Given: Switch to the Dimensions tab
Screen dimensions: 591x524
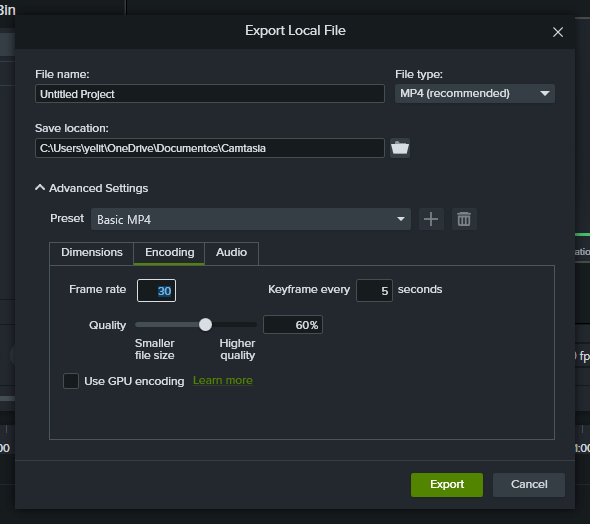Looking at the screenshot, I should (x=92, y=253).
